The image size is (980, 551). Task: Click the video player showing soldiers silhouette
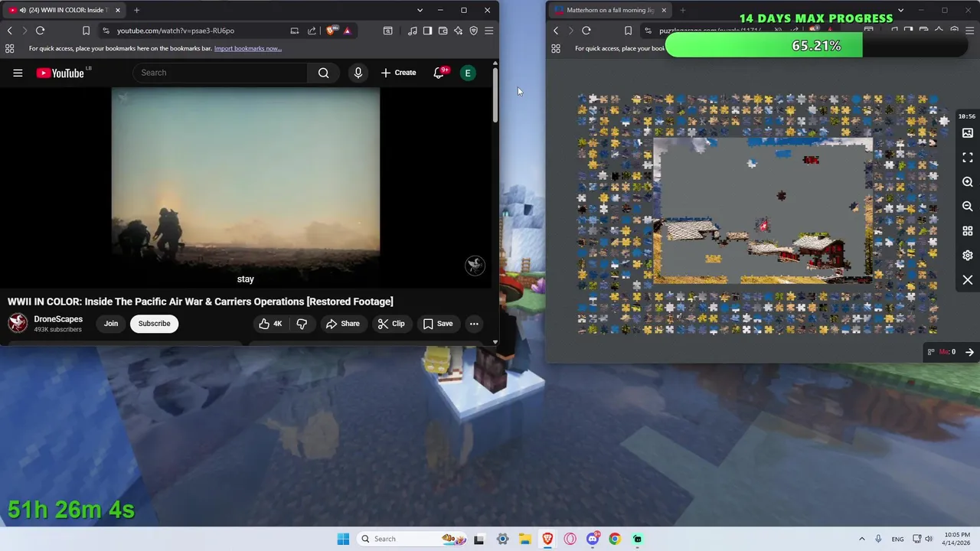pyautogui.click(x=245, y=187)
